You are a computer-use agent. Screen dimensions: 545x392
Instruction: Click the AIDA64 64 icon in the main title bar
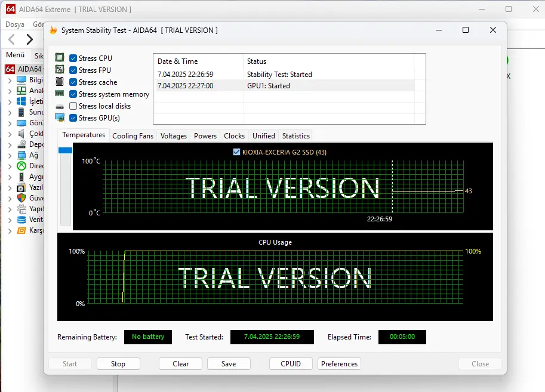pyautogui.click(x=10, y=9)
